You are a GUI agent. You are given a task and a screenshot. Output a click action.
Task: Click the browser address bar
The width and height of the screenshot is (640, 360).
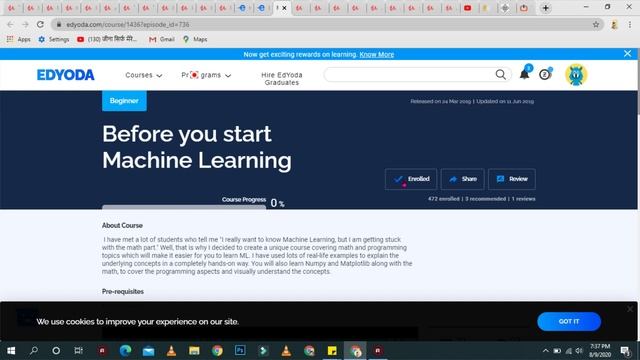[x=327, y=24]
